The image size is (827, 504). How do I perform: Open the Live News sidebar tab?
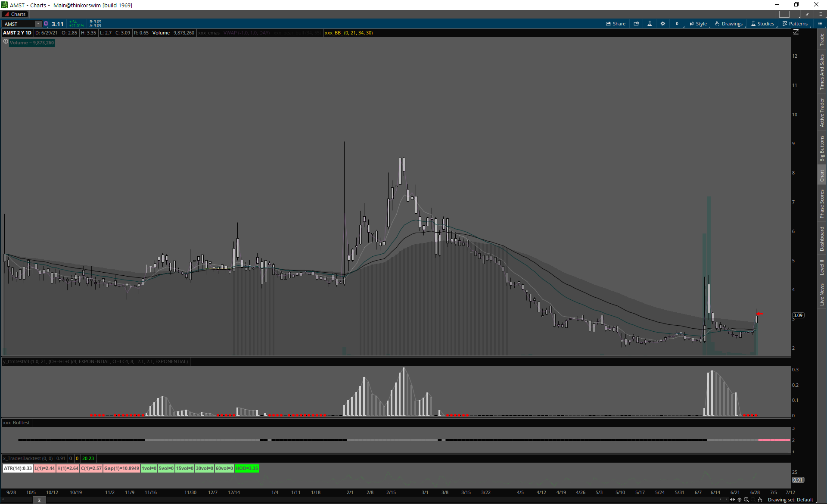(x=822, y=295)
